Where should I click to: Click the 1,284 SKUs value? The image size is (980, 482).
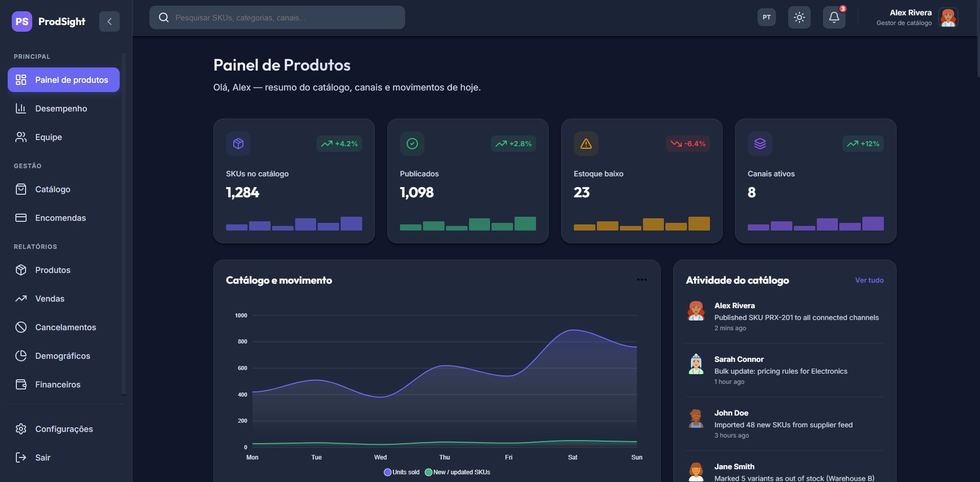[243, 193]
